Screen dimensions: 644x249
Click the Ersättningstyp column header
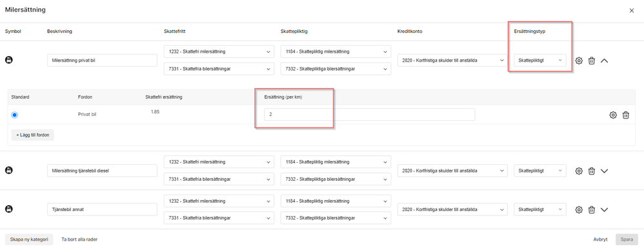coord(530,32)
